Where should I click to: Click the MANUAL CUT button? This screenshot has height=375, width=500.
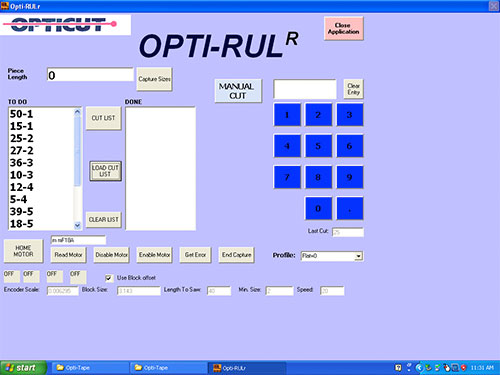238,91
